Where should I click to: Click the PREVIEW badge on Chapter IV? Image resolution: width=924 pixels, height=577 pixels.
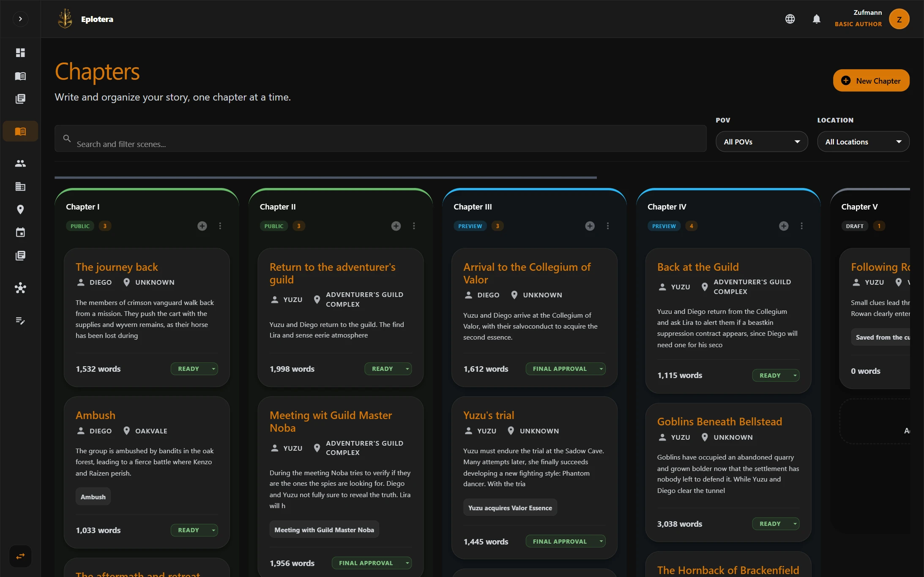click(664, 226)
